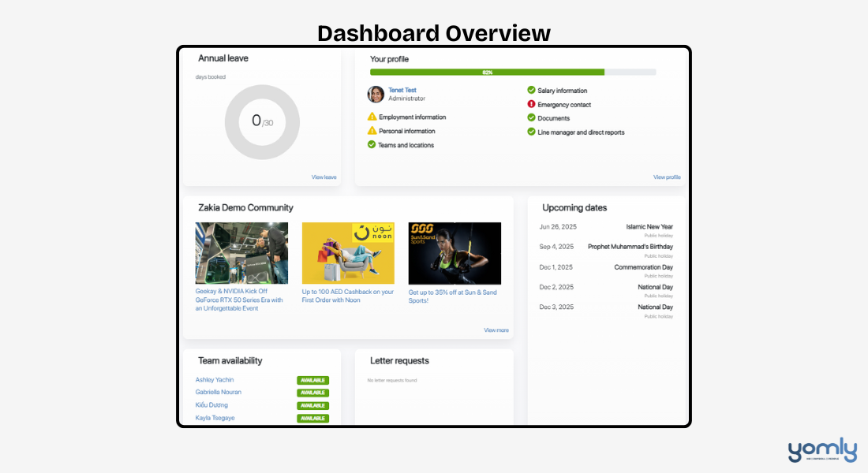Click the days booked label
Image resolution: width=868 pixels, height=473 pixels.
[211, 77]
